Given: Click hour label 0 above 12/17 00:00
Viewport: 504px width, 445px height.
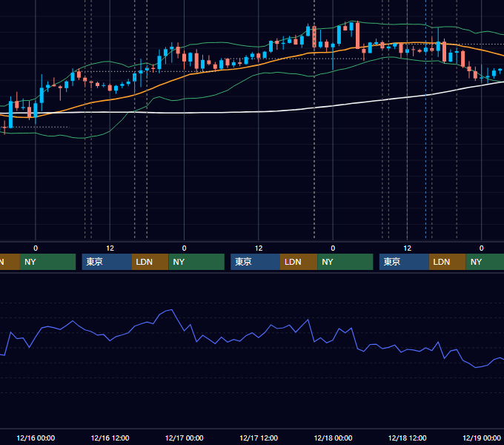Looking at the screenshot, I should tap(184, 248).
